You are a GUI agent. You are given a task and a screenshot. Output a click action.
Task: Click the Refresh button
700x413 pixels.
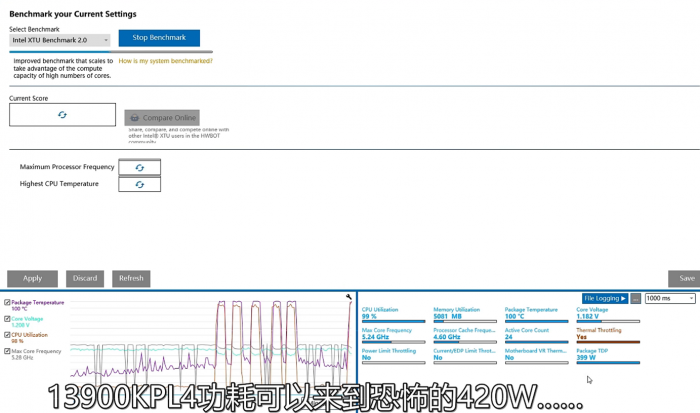pos(131,279)
